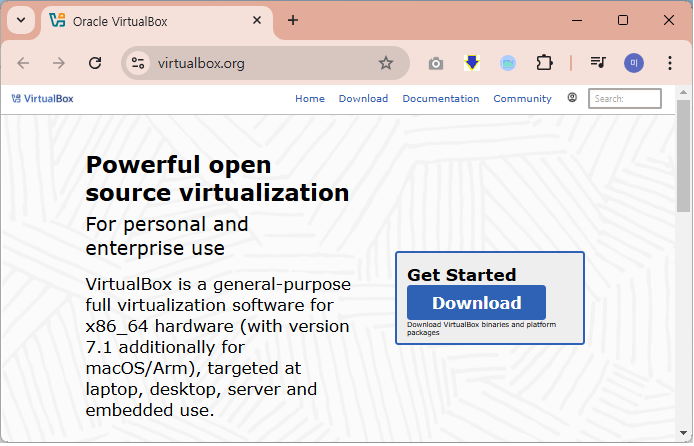This screenshot has width=694, height=446.
Task: Click the 'Powerful open source virtualization' heading
Action: pos(217,179)
